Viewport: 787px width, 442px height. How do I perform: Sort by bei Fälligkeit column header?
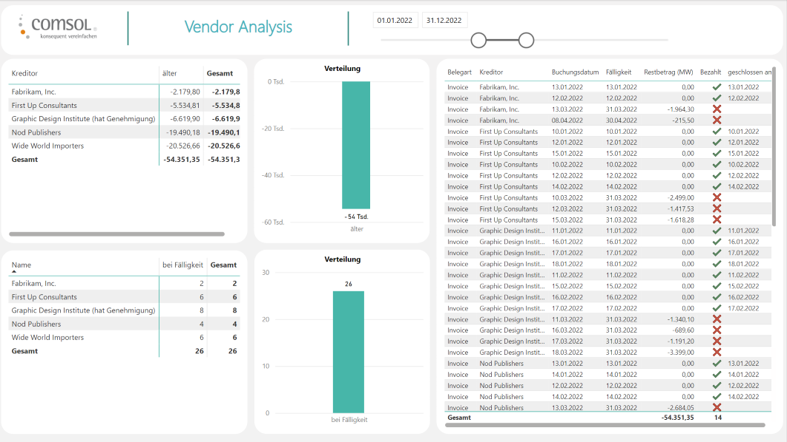coord(183,265)
